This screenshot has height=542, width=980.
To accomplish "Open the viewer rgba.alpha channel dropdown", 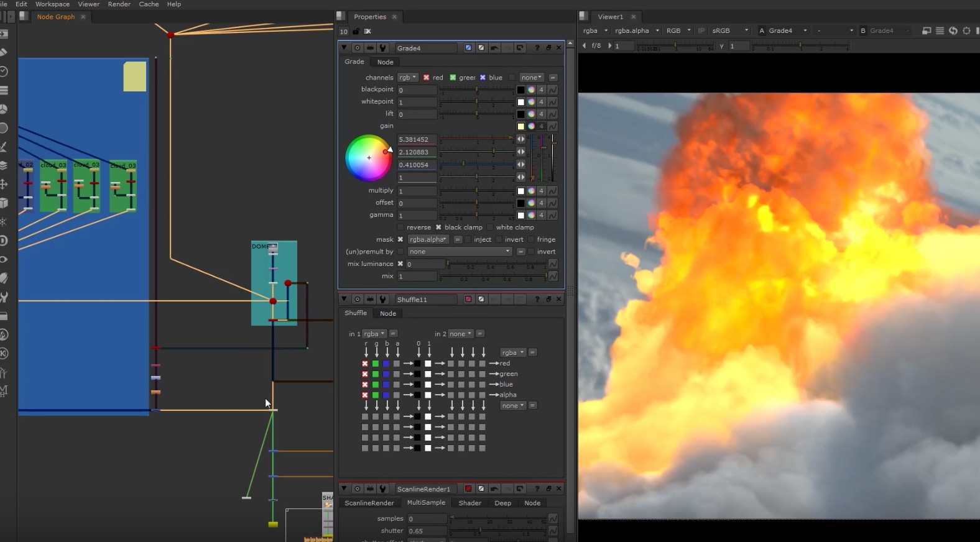I will tap(637, 30).
